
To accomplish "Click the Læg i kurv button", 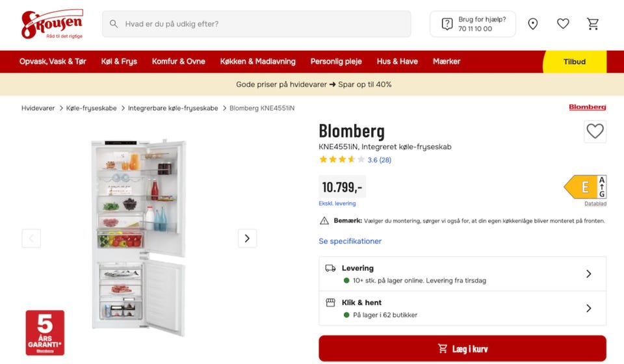I will 462,348.
